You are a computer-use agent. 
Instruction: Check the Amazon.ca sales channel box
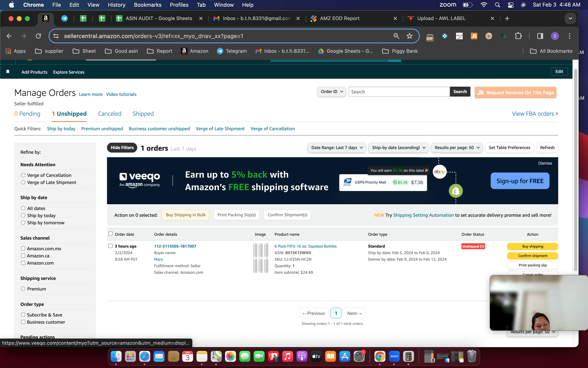[23, 256]
